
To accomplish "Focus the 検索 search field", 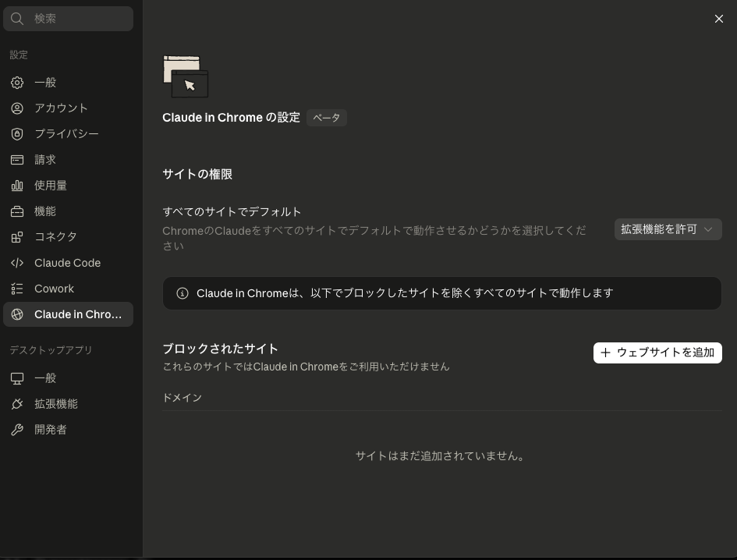I will pos(68,19).
